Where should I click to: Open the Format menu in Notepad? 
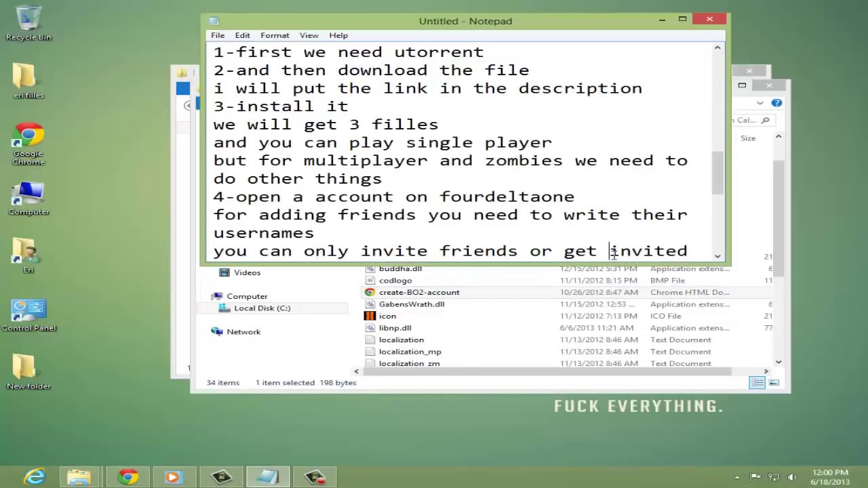(275, 35)
